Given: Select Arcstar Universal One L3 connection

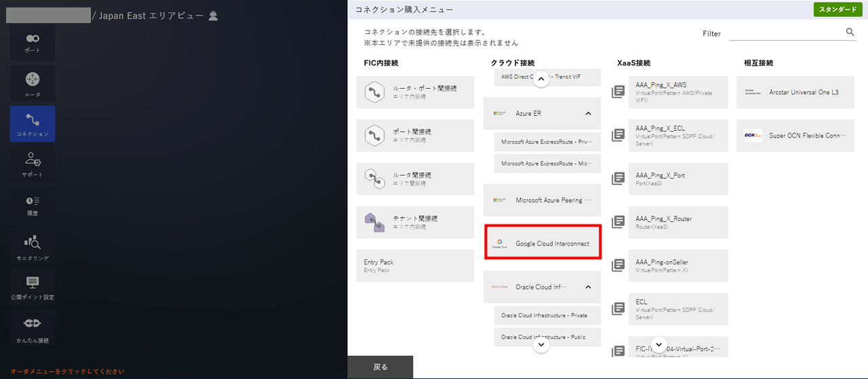Looking at the screenshot, I should pos(795,92).
